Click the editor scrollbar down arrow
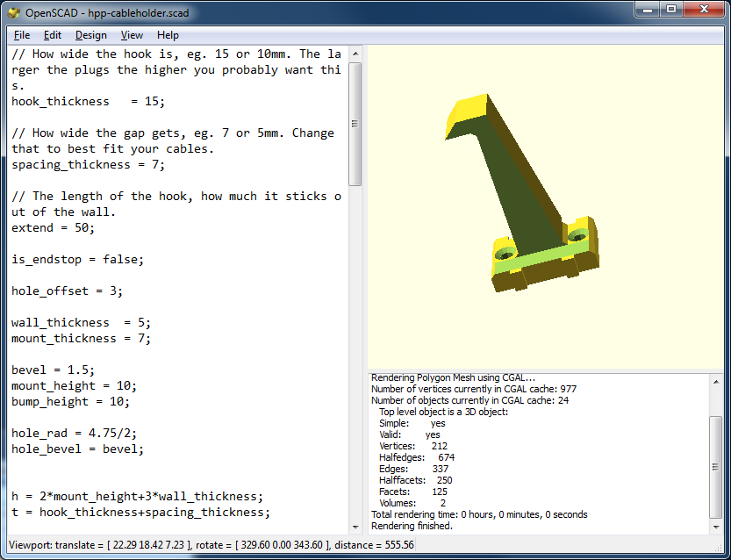 (355, 527)
